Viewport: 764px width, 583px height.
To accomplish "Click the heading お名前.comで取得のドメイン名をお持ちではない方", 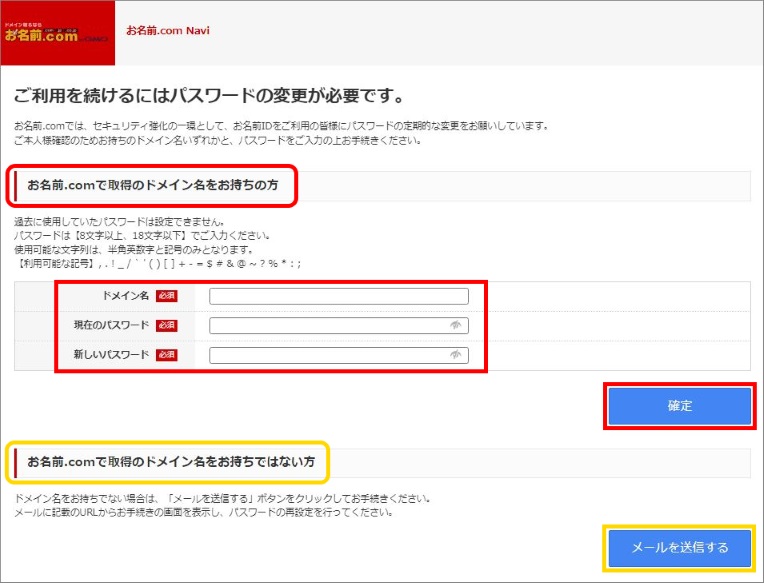I will (x=171, y=462).
